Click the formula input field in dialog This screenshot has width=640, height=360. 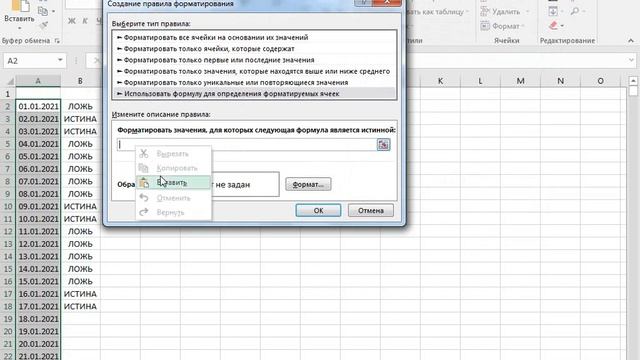point(247,144)
